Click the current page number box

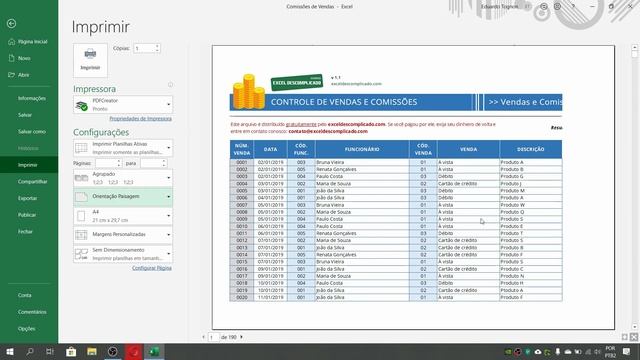(x=213, y=337)
